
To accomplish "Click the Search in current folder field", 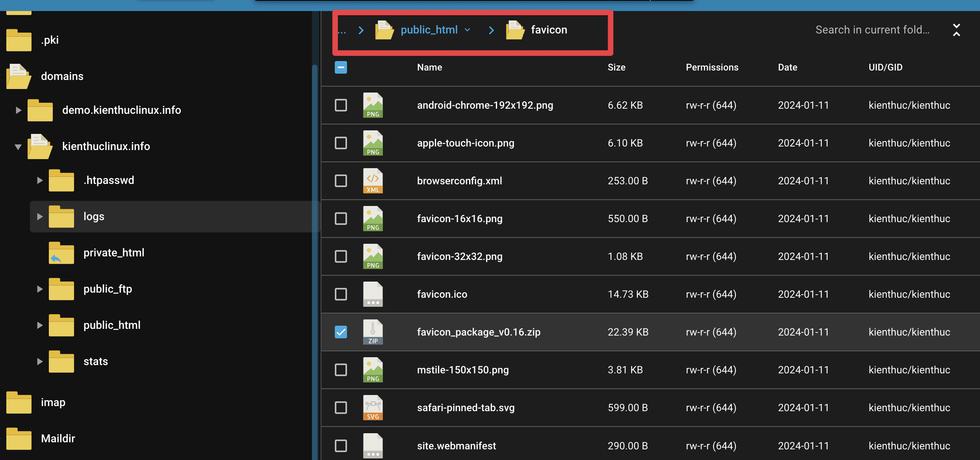I will tap(872, 30).
